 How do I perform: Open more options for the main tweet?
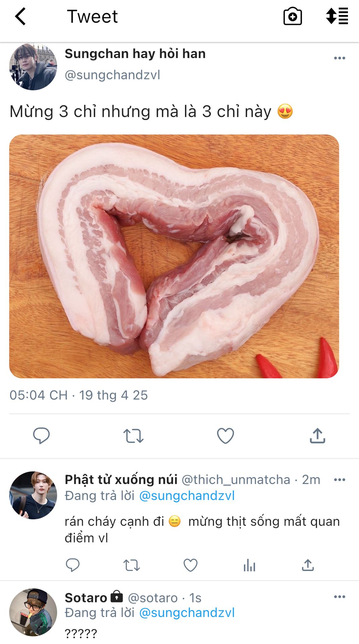tap(339, 58)
